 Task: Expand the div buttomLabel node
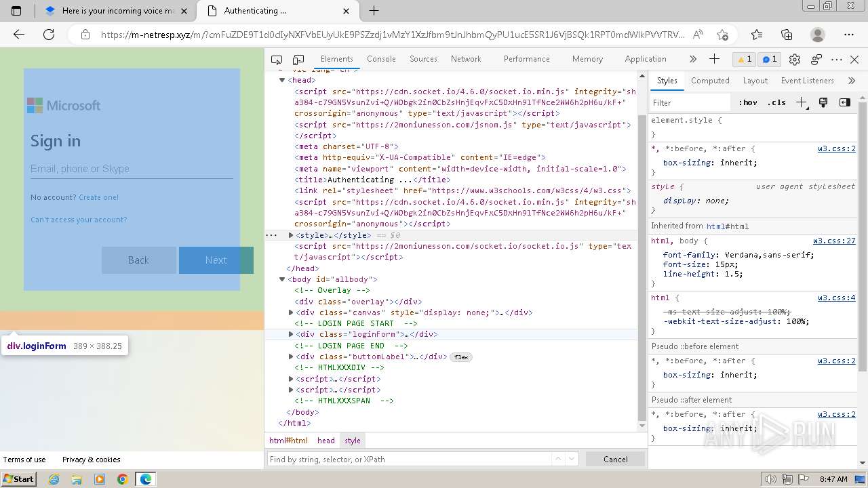291,357
